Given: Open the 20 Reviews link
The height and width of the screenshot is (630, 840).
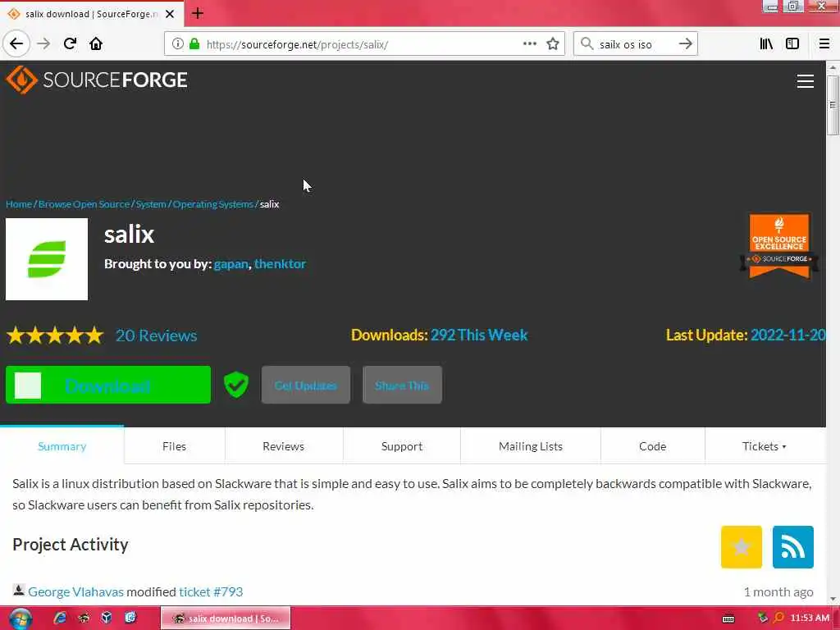Looking at the screenshot, I should (x=157, y=336).
